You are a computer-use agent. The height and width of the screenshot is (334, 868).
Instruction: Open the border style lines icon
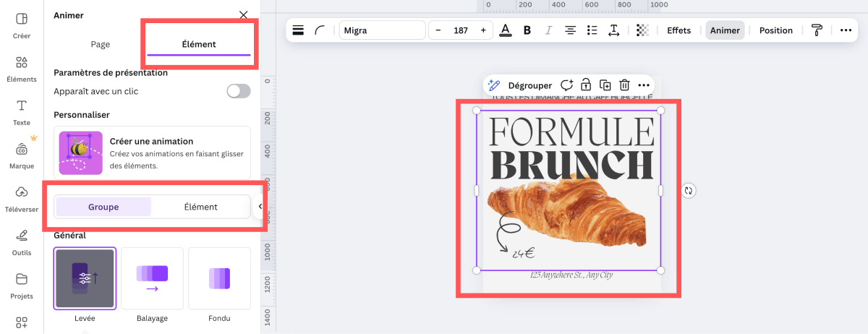tap(298, 30)
